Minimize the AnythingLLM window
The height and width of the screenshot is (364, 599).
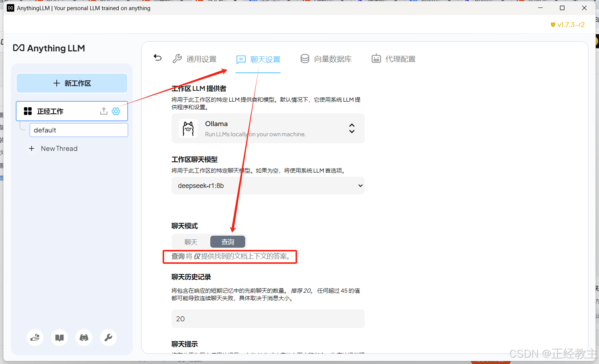tap(540, 8)
